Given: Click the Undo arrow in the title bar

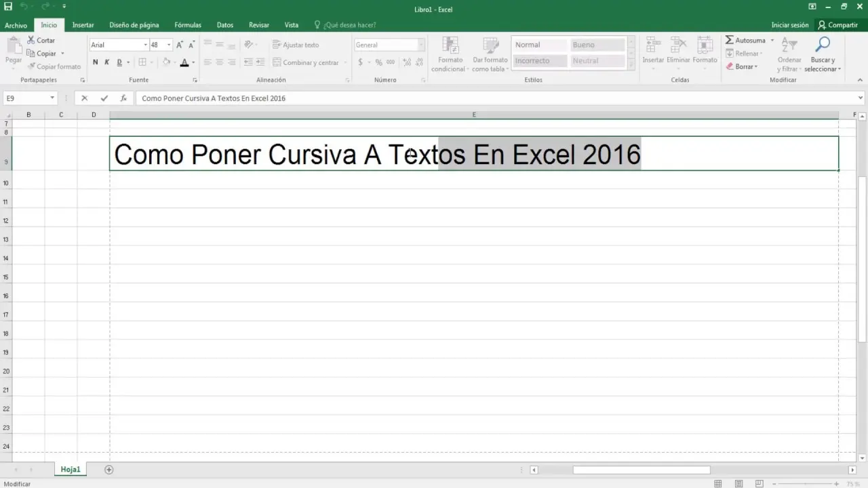Looking at the screenshot, I should 24,6.
